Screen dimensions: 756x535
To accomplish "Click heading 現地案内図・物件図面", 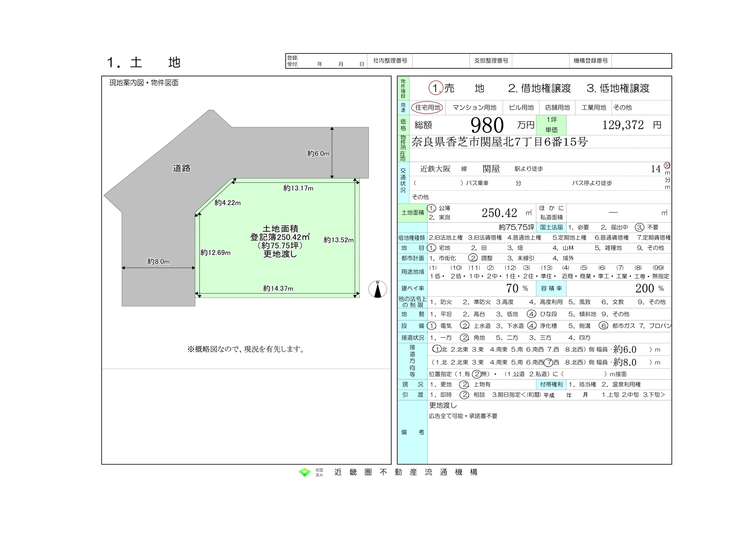I will click(144, 83).
